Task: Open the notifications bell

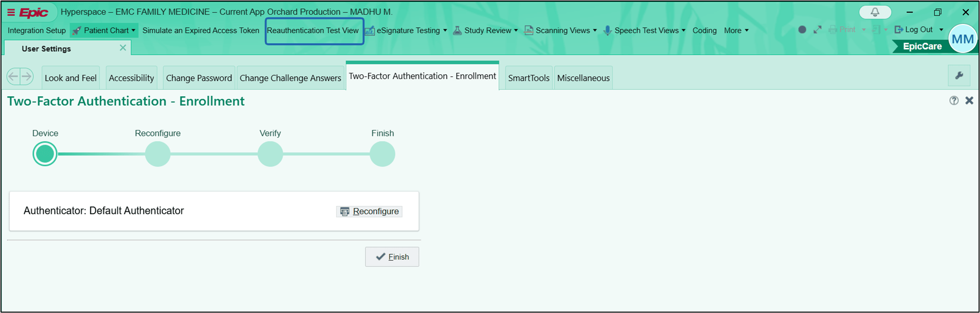Action: pyautogui.click(x=875, y=12)
